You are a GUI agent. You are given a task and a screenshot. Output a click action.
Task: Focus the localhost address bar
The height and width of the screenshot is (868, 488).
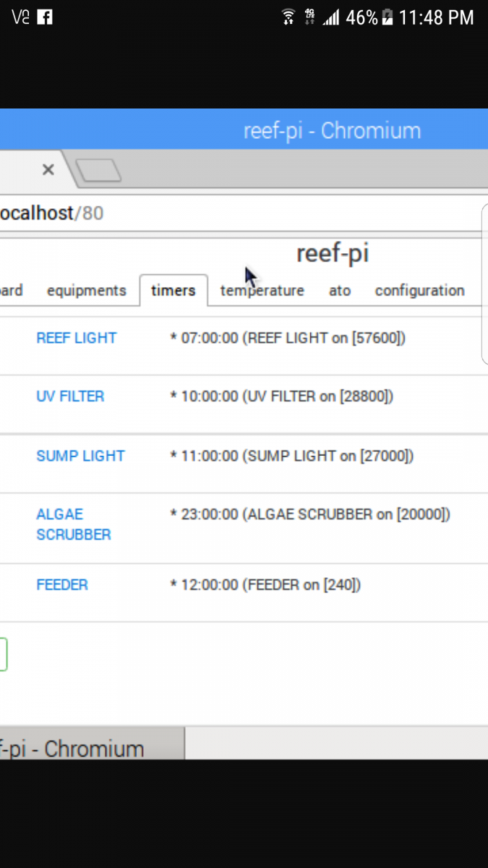[217, 213]
